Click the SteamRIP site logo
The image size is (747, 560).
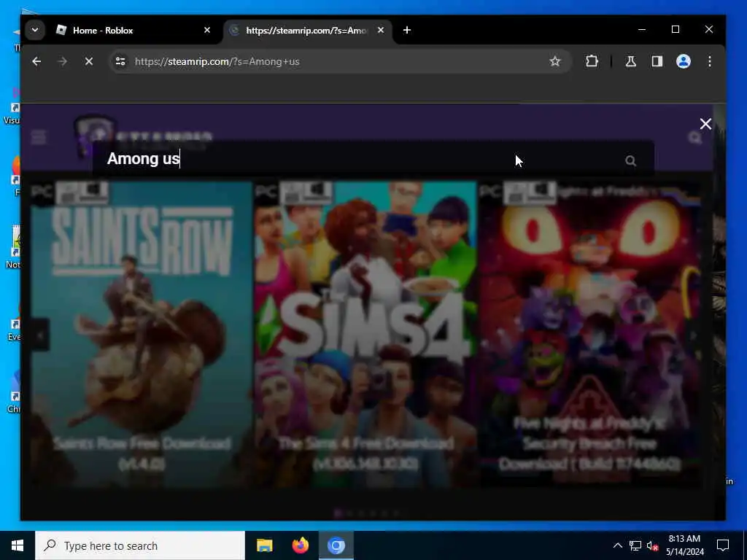point(143,136)
